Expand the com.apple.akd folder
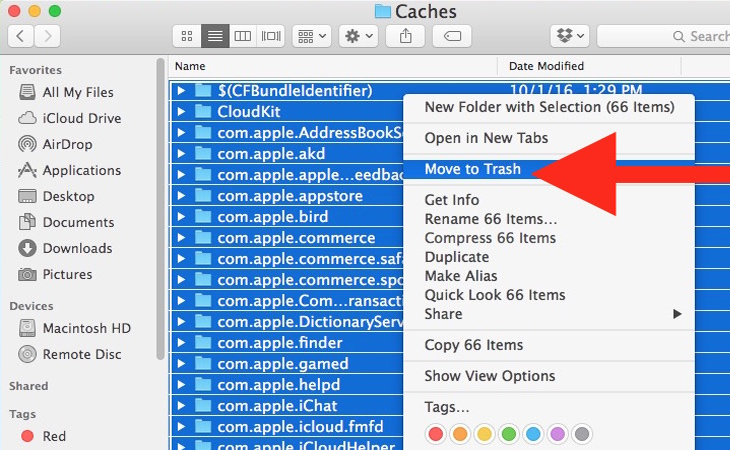Viewport: 730px width, 450px height. (x=181, y=154)
